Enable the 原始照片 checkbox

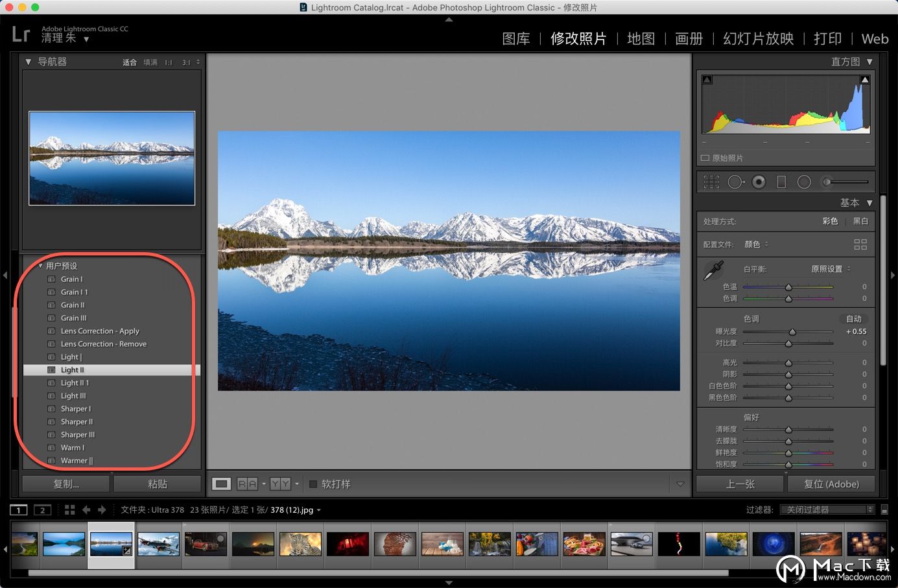[x=705, y=158]
